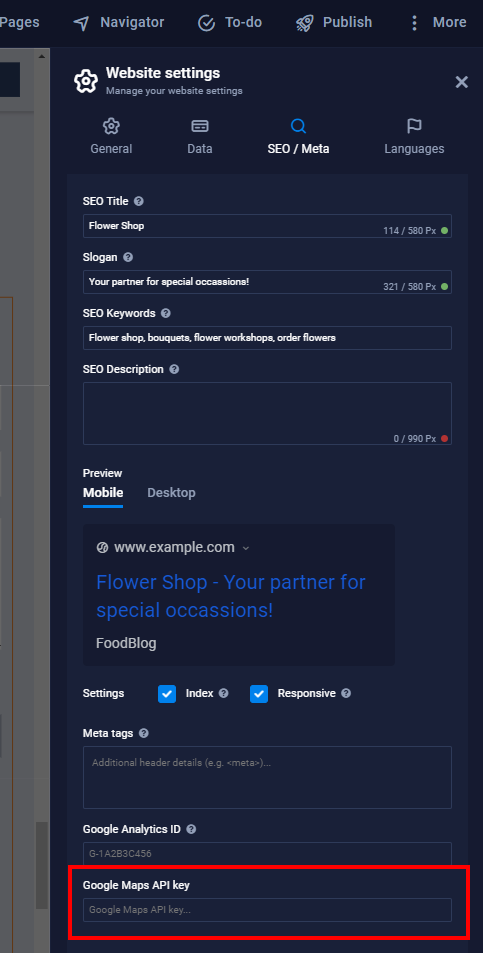Open the Languages flag tab
The image size is (483, 953).
click(414, 137)
